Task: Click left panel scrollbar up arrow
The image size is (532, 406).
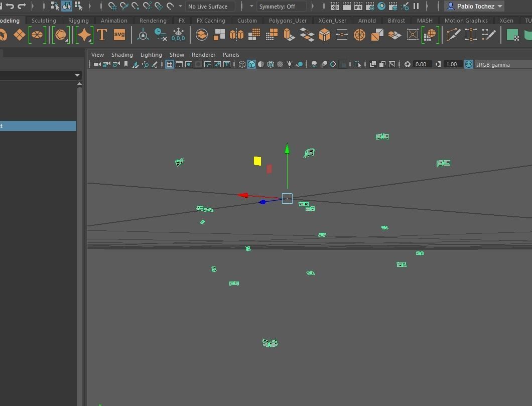Action: [x=79, y=84]
